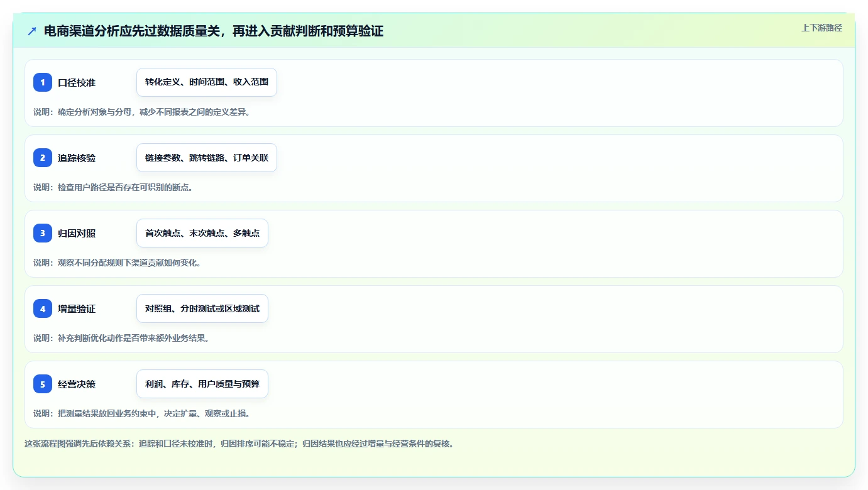
Task: Click step number 3 badge for 归因对照
Action: coord(43,233)
